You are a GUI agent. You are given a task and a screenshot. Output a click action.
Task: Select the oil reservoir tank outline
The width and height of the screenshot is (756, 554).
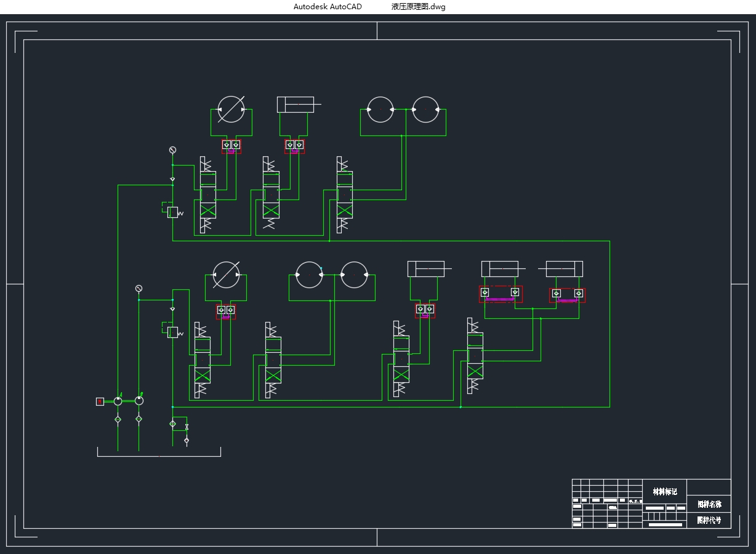159,456
